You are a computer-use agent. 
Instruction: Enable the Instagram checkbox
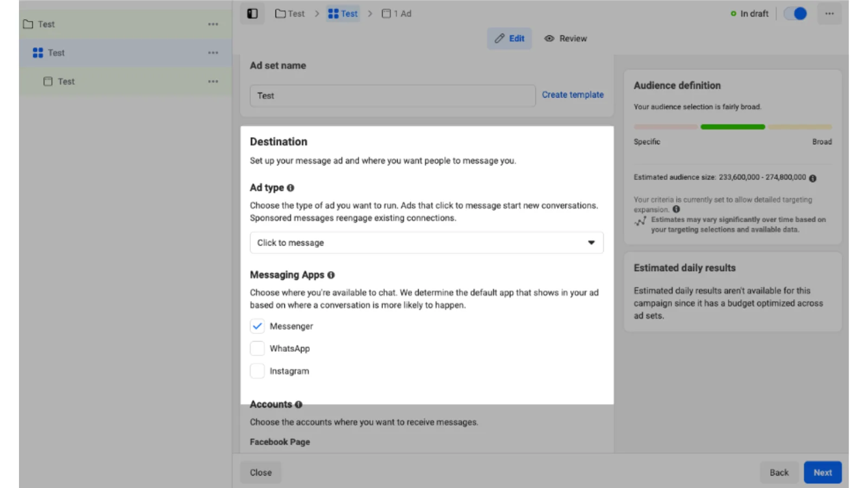(257, 371)
